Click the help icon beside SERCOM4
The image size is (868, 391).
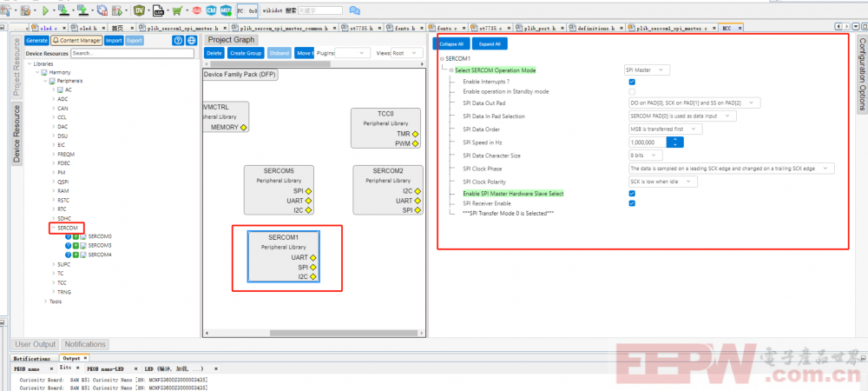click(x=69, y=255)
